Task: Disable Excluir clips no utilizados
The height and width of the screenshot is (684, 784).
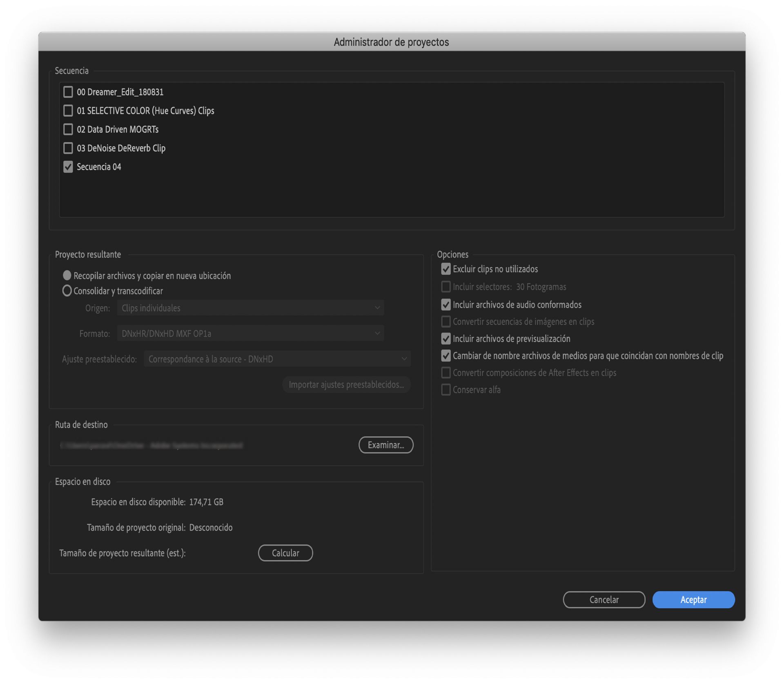Action: (446, 269)
